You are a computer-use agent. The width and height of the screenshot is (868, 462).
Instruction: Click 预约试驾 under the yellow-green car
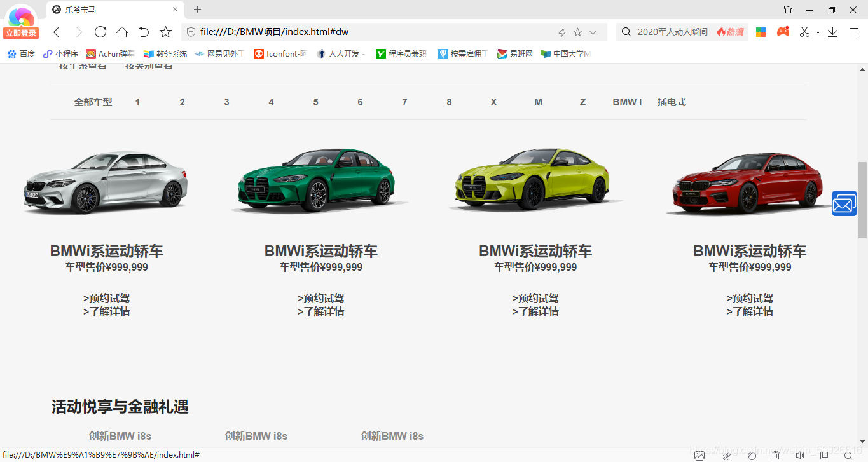(x=535, y=298)
